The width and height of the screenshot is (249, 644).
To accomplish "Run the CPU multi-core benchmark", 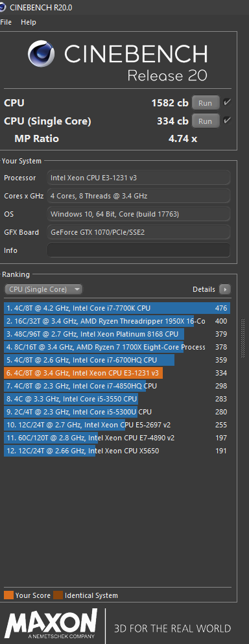I will [x=206, y=103].
